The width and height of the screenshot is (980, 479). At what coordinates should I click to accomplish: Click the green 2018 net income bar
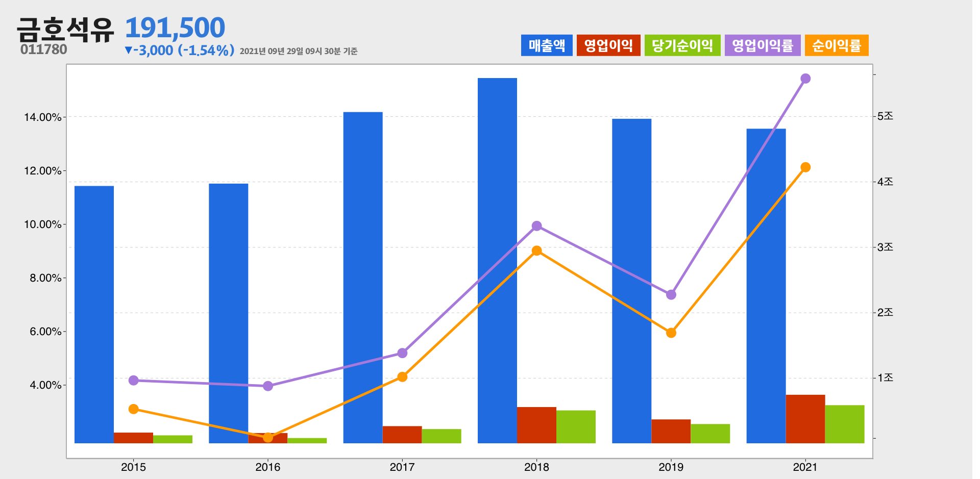(576, 426)
